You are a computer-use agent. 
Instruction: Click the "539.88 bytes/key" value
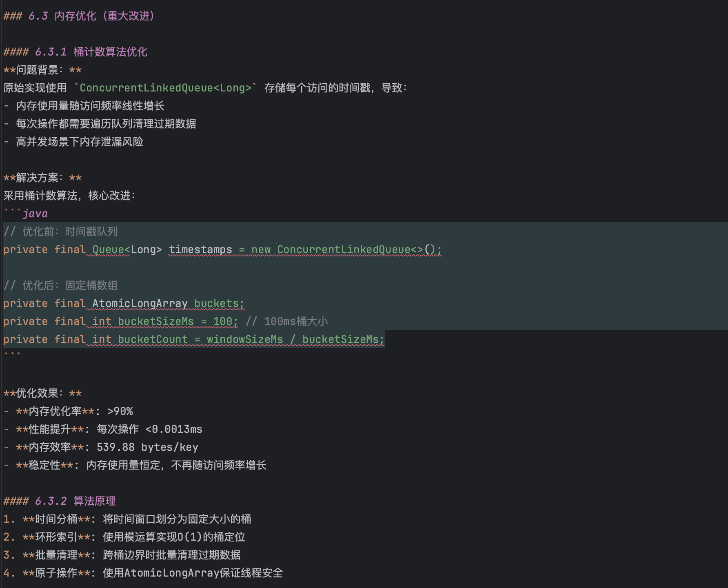[x=147, y=447]
